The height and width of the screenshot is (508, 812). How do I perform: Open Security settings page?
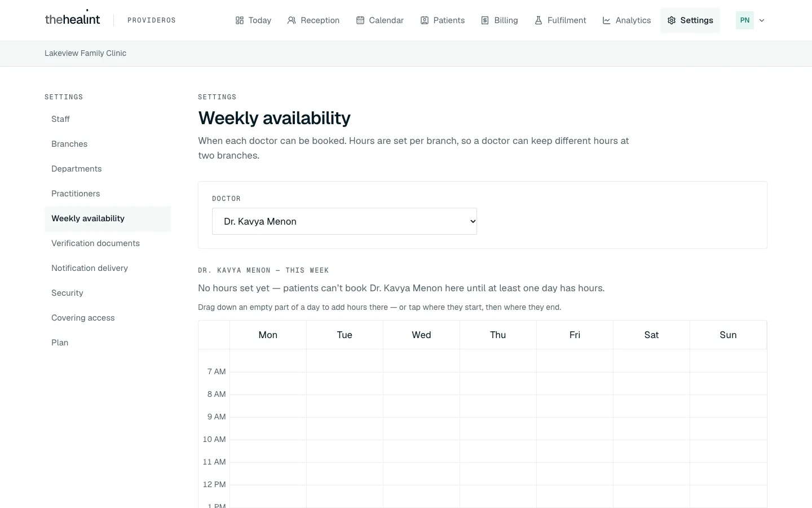108,293
